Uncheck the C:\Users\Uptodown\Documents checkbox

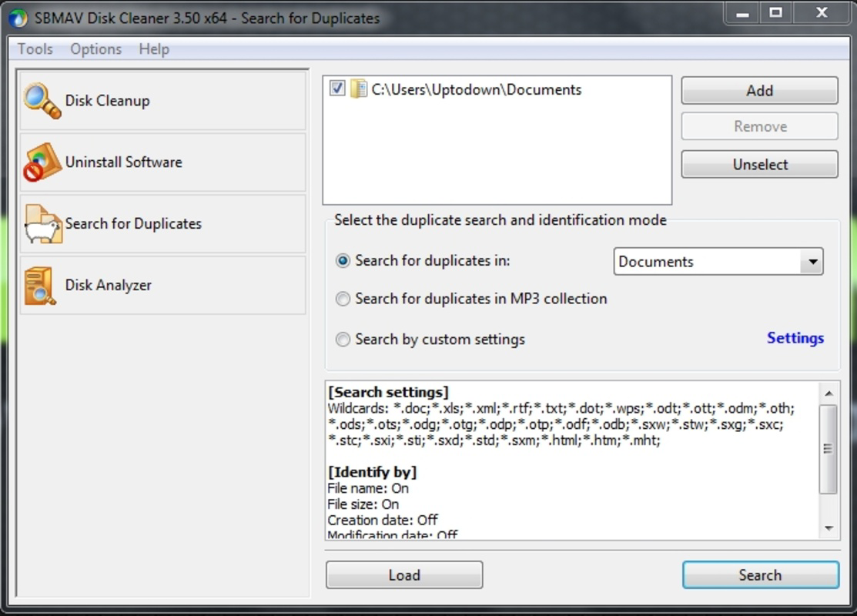point(337,88)
